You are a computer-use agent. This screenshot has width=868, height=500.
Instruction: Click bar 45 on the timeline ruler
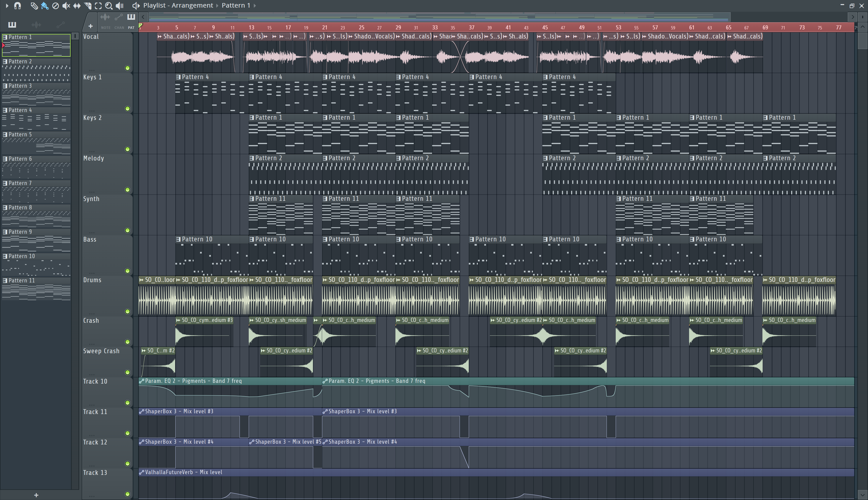pyautogui.click(x=545, y=27)
